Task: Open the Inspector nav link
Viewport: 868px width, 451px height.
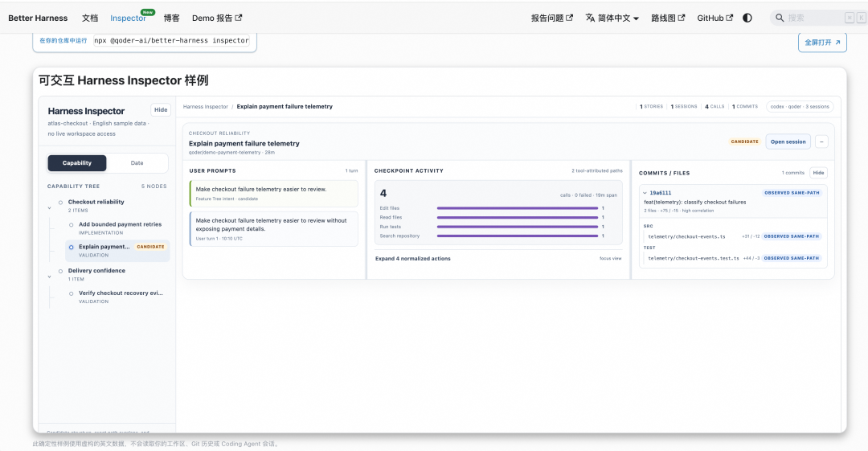Action: tap(128, 18)
